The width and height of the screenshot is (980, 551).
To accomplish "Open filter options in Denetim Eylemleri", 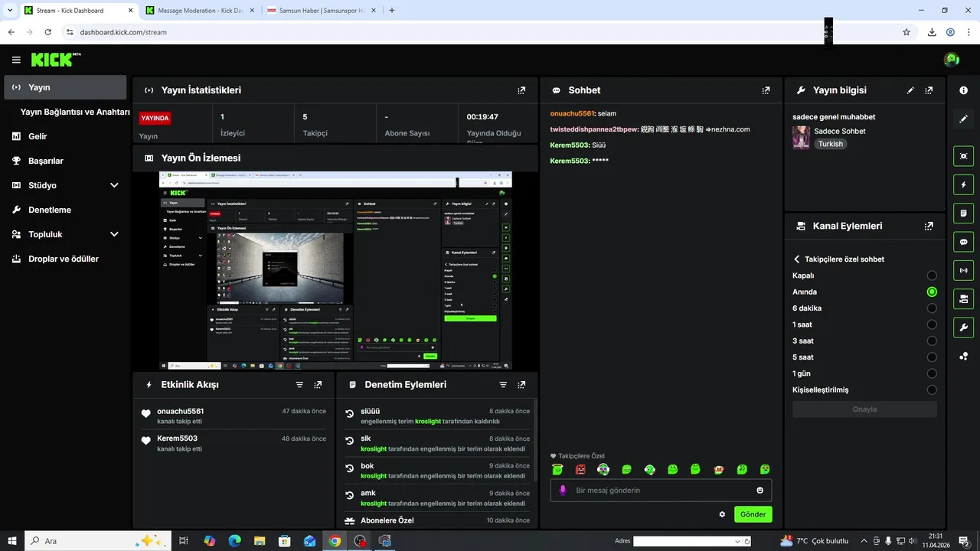I will click(503, 385).
